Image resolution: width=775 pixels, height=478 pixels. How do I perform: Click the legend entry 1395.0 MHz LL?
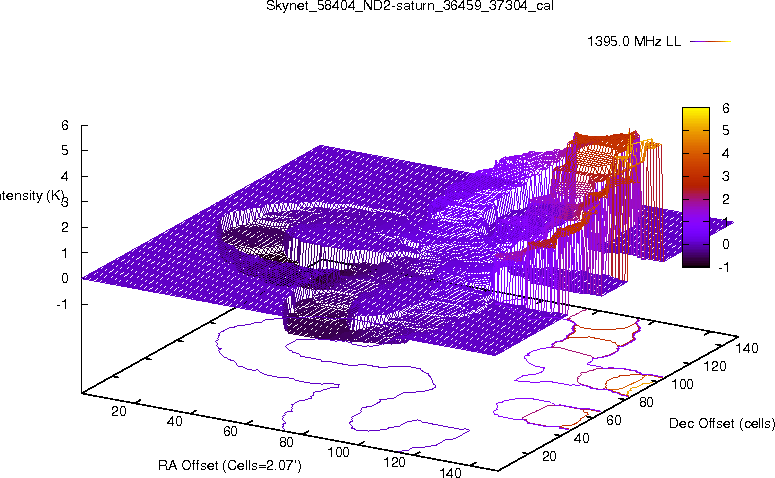634,42
